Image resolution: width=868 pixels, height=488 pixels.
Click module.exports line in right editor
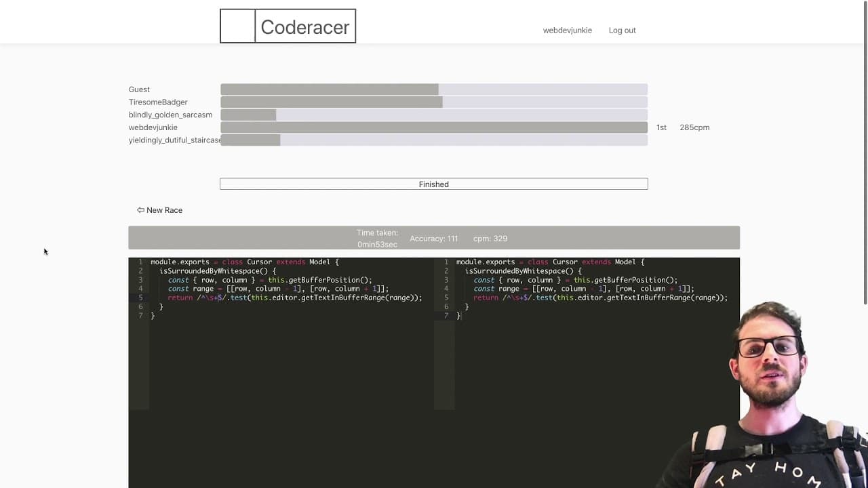[550, 262]
